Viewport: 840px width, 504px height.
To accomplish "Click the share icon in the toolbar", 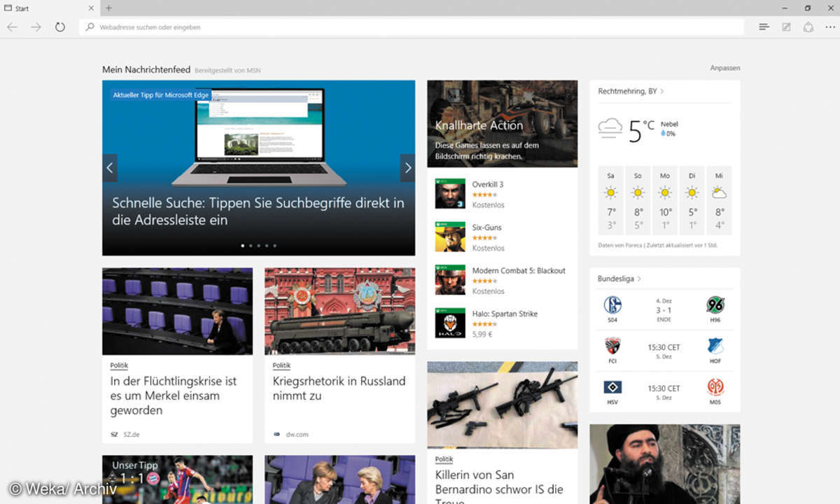I will coord(808,27).
